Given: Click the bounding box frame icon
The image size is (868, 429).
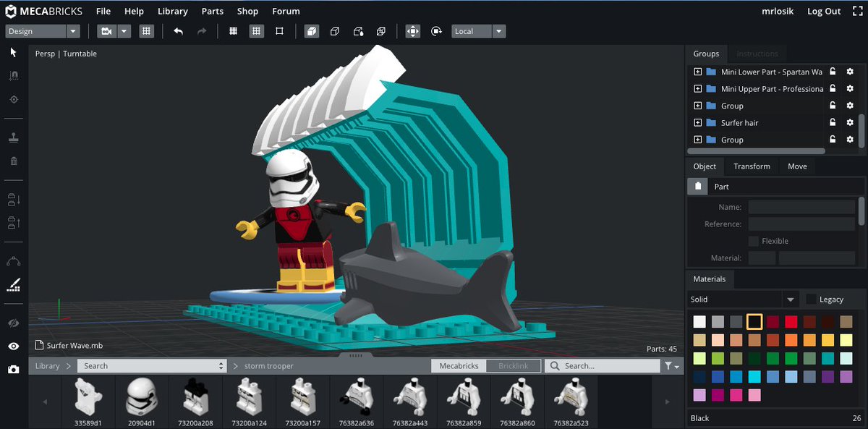Looking at the screenshot, I should point(279,31).
